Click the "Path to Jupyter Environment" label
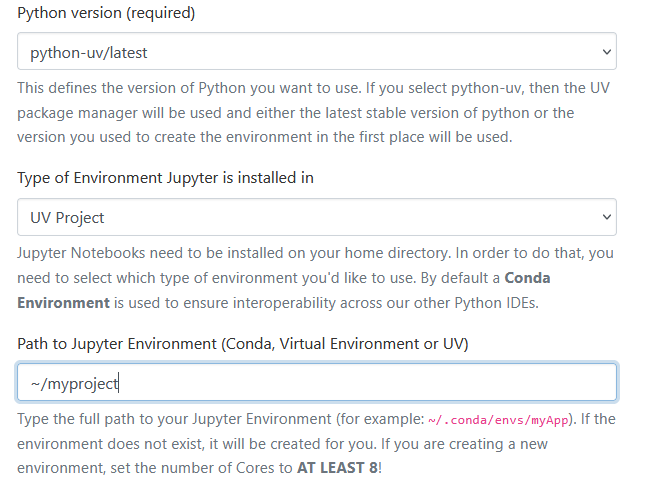 [x=243, y=344]
